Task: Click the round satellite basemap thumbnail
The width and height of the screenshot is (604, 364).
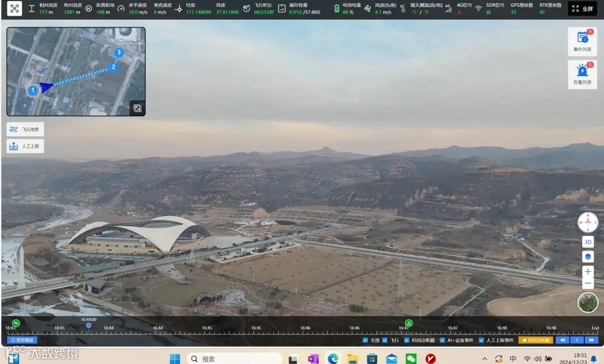Action: (x=588, y=302)
